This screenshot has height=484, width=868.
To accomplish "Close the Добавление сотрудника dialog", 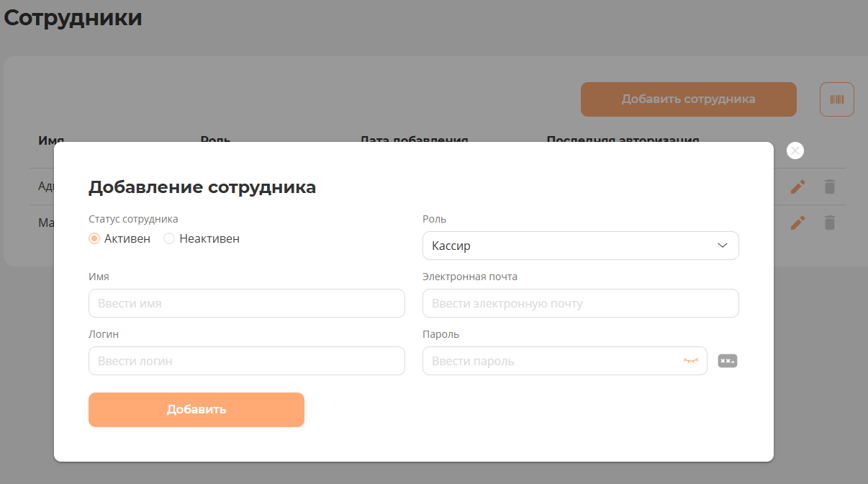I will tap(795, 151).
